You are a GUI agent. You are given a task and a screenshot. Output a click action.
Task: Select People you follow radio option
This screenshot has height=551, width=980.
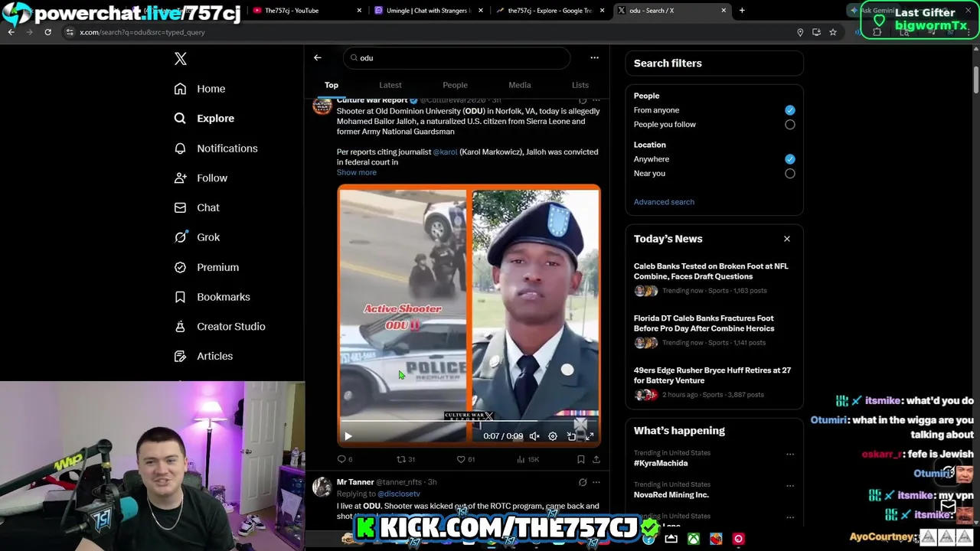[789, 125]
